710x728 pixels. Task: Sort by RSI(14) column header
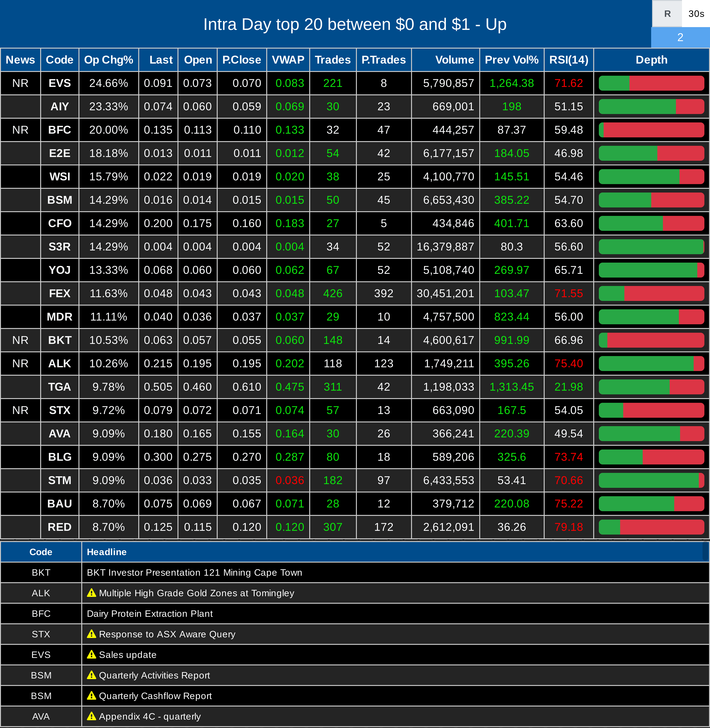(x=568, y=60)
